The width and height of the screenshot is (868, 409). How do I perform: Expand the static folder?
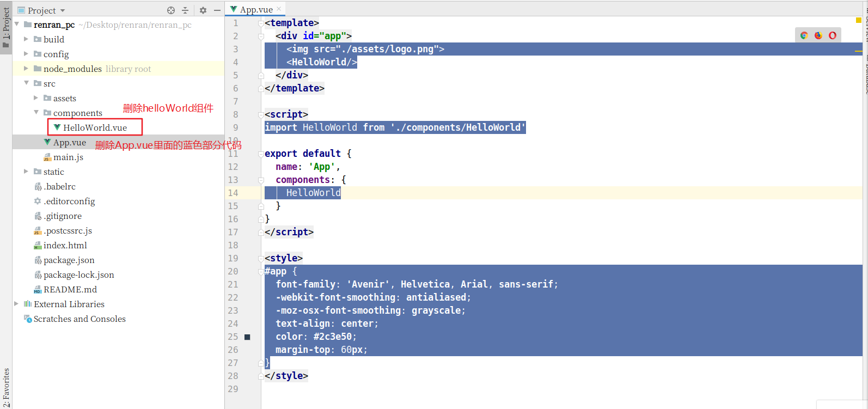(x=26, y=172)
